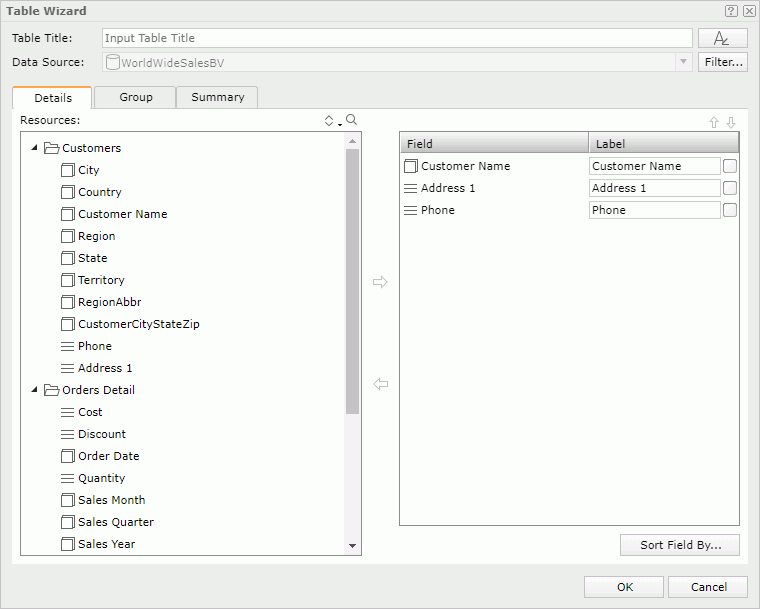The image size is (760, 609).
Task: Click the Table Title input field
Action: [x=397, y=38]
